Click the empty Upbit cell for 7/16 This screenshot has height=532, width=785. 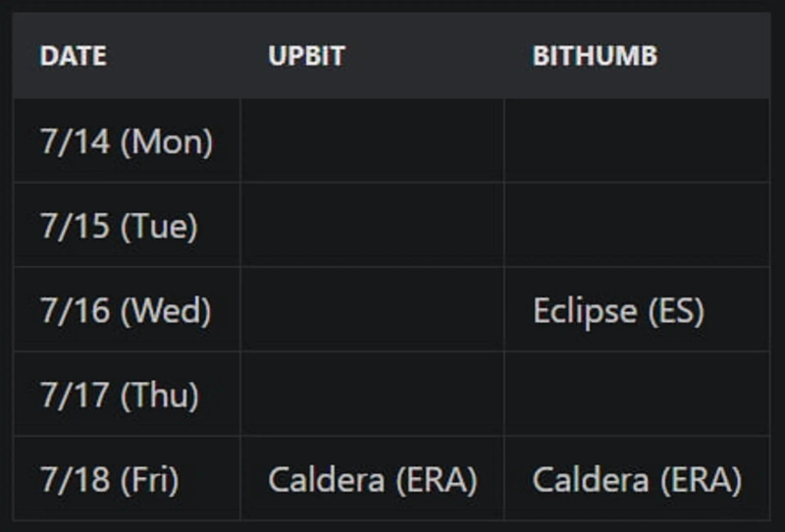[x=373, y=311]
